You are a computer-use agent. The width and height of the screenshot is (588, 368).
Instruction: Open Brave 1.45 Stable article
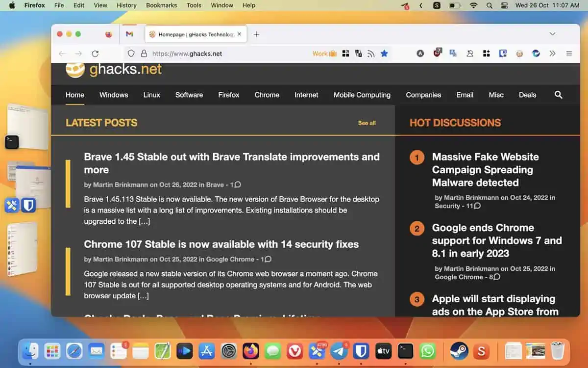point(232,163)
